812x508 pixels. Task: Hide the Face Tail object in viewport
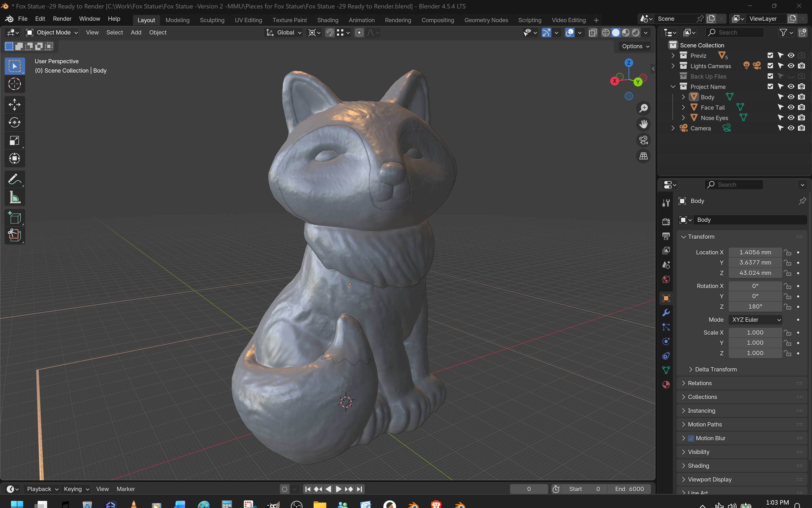791,108
